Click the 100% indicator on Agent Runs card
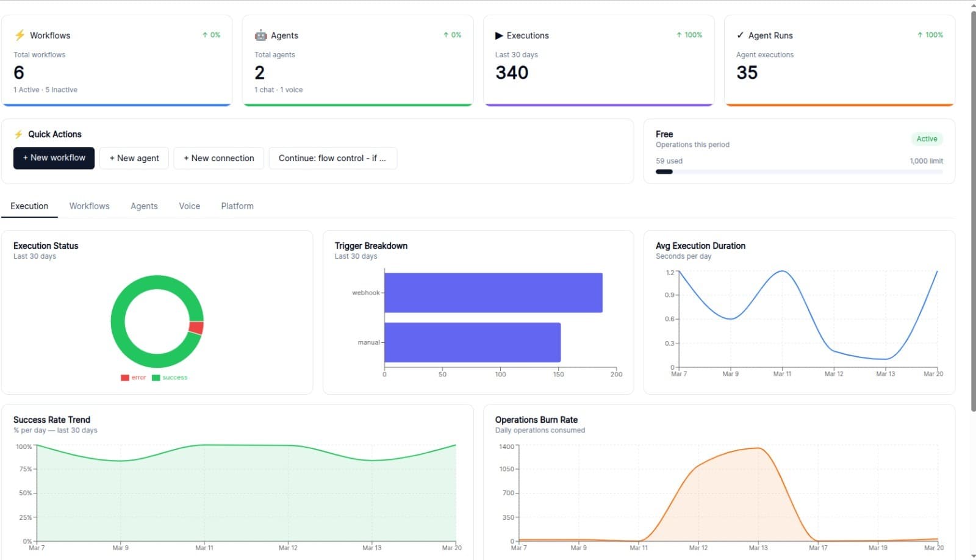The width and height of the screenshot is (976, 560). [930, 35]
